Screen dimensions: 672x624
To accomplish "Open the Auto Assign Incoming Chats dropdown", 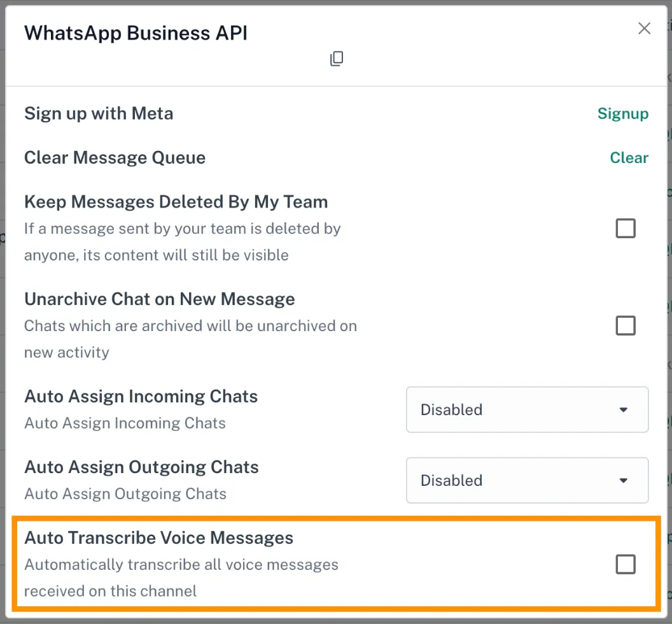I will [526, 409].
